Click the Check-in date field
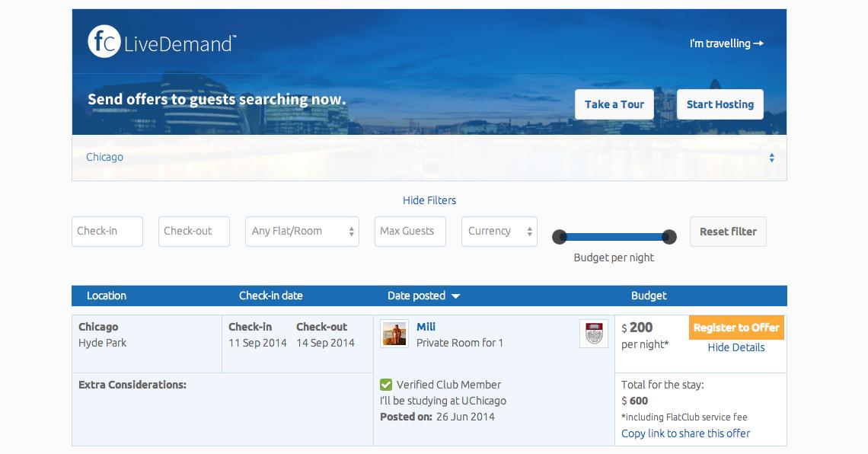 tap(107, 232)
